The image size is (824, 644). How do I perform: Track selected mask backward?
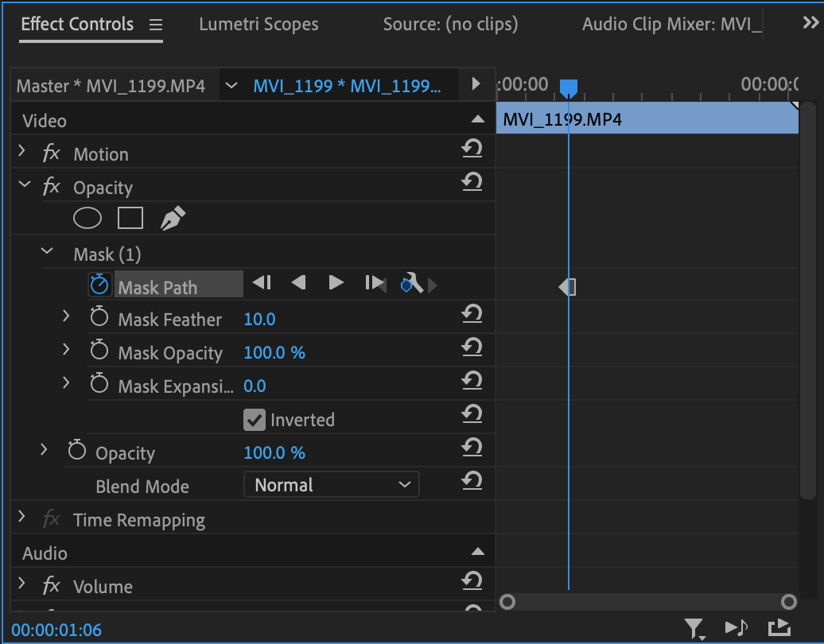point(298,283)
